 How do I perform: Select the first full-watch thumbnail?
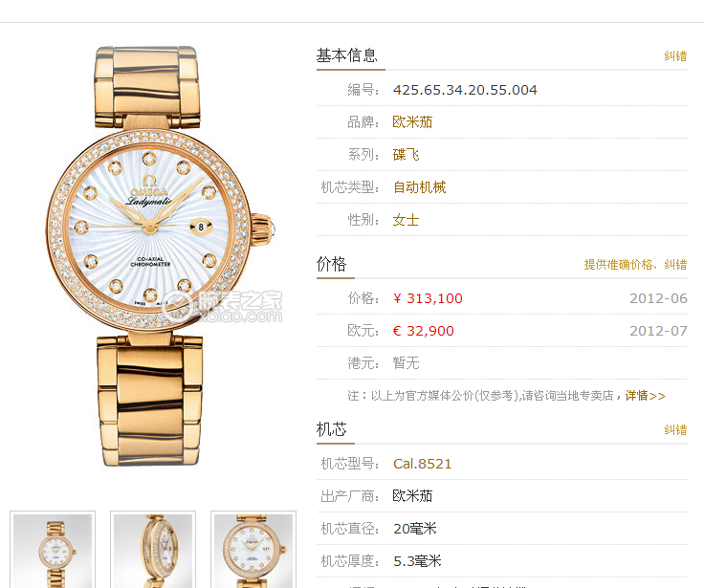[x=53, y=550]
